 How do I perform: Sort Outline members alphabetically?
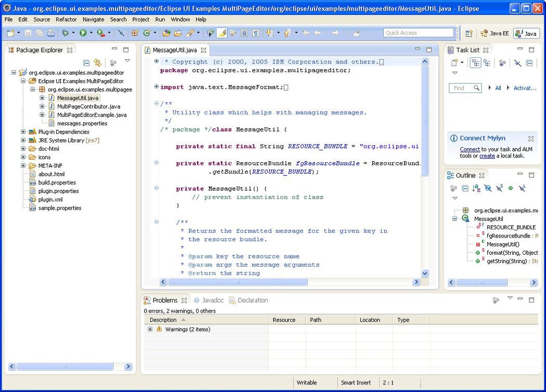click(476, 188)
